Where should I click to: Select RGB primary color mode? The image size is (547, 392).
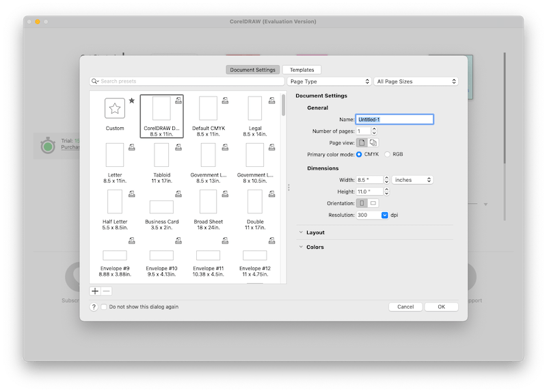click(388, 155)
